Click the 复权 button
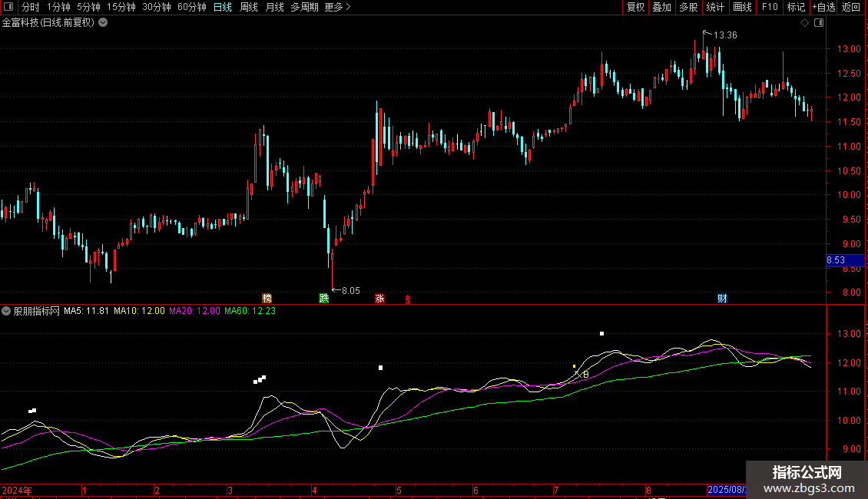This screenshot has width=868, height=499. (x=635, y=7)
